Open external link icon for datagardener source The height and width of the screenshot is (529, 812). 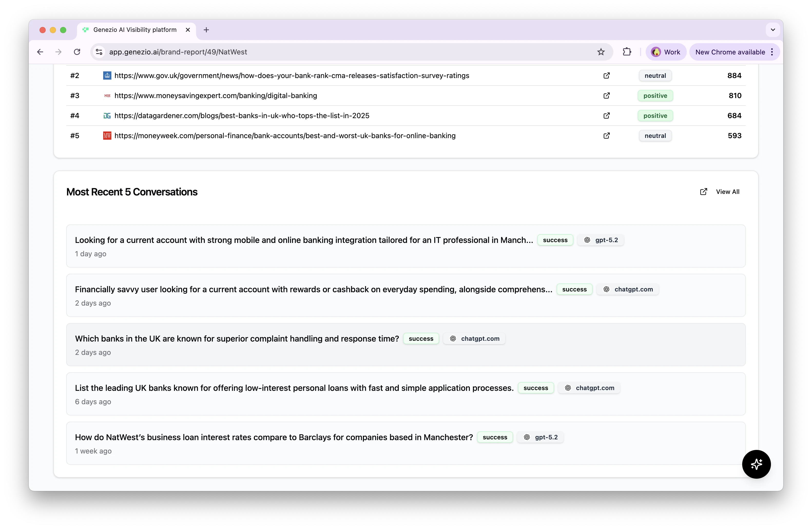pyautogui.click(x=606, y=116)
